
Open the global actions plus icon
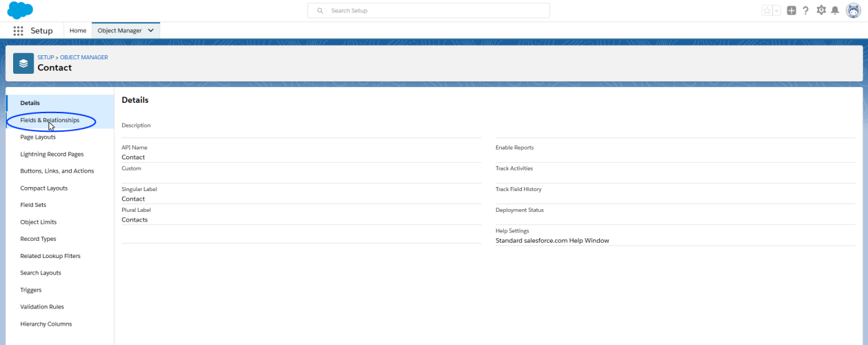(x=791, y=10)
